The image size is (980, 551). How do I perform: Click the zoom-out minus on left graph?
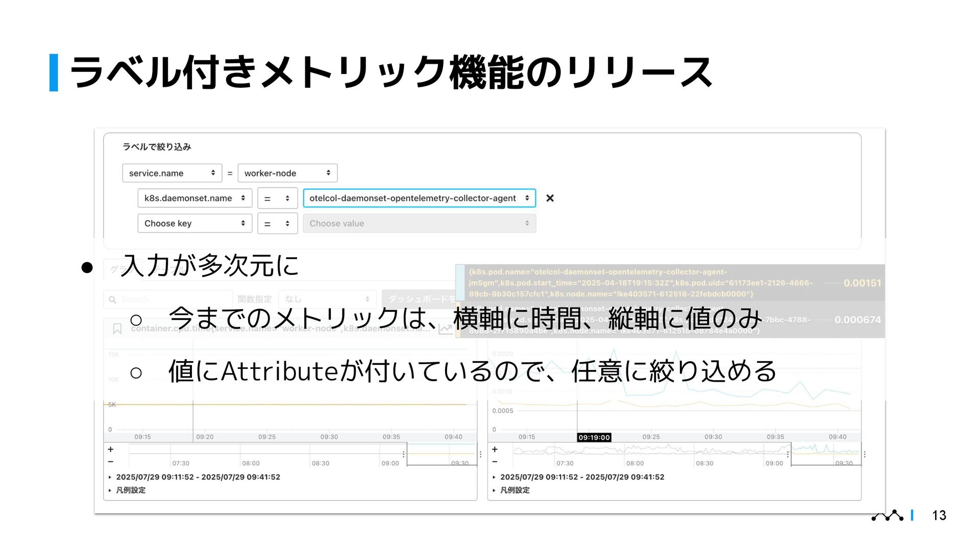pyautogui.click(x=111, y=462)
